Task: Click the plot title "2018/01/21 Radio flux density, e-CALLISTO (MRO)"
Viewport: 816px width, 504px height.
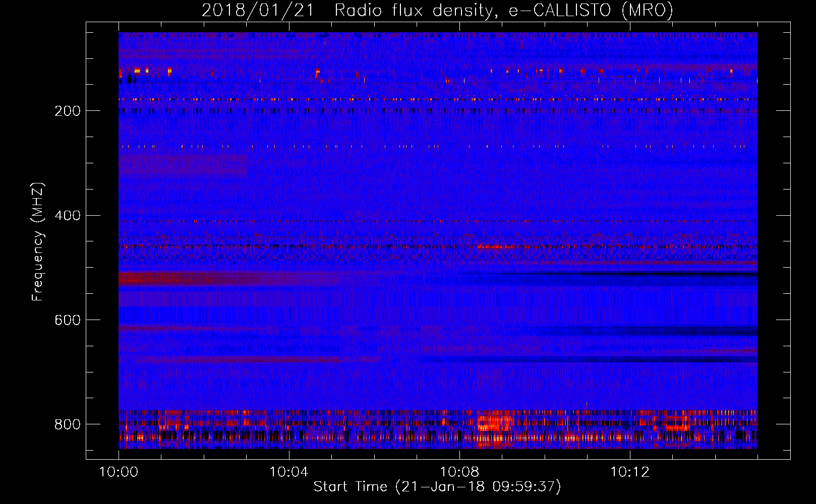Action: pyautogui.click(x=437, y=10)
